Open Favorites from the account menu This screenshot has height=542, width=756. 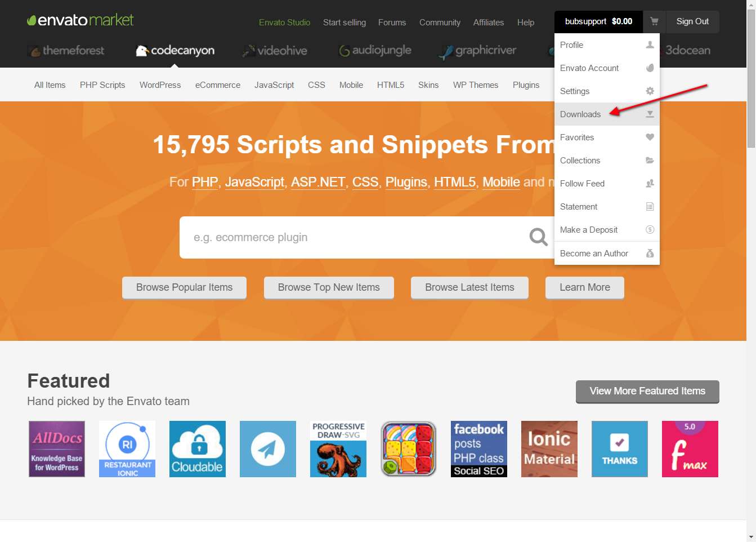coord(607,137)
